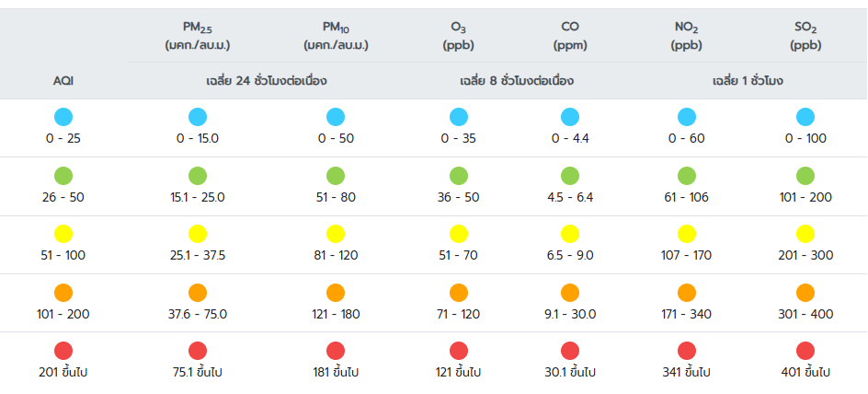Click the blue dot above AQI 0 - 25

point(63,117)
